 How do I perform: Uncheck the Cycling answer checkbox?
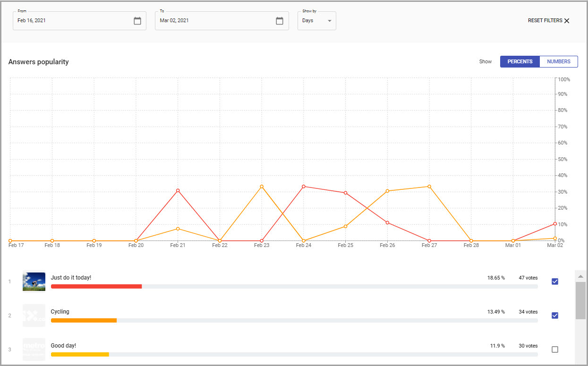point(555,315)
